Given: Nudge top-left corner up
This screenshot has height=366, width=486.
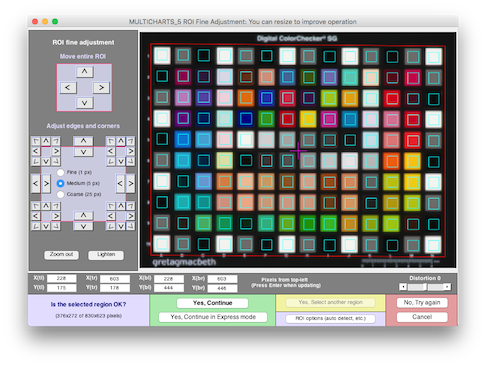Looking at the screenshot, I should pos(46,141).
